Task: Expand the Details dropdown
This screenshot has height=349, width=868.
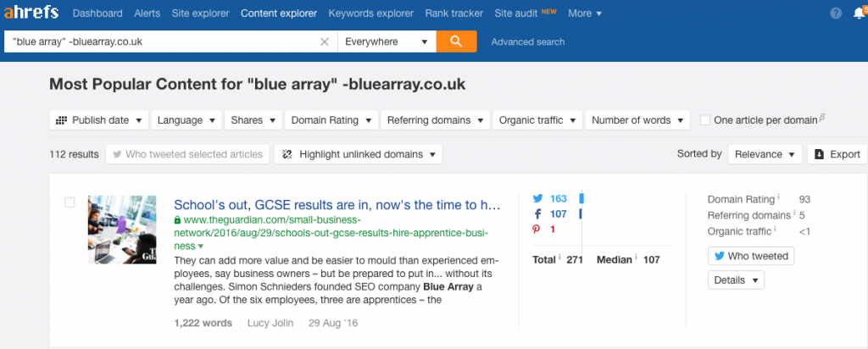Action: pyautogui.click(x=736, y=280)
